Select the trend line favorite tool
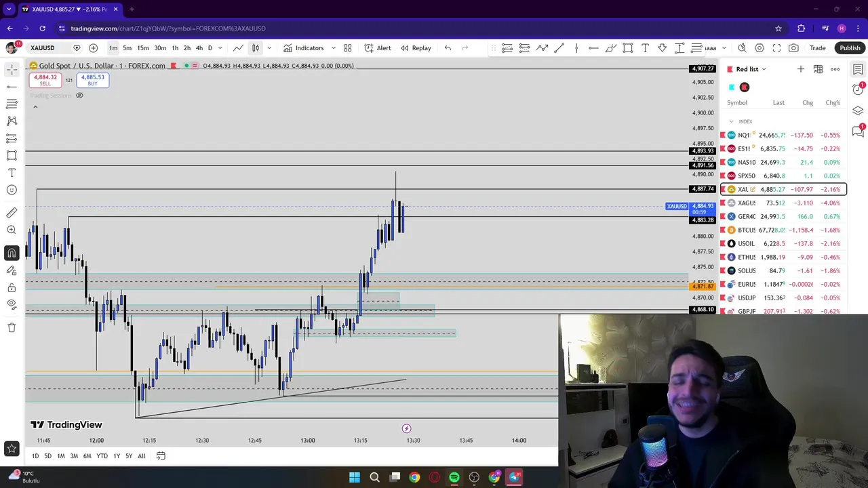868x488 pixels. pyautogui.click(x=559, y=48)
